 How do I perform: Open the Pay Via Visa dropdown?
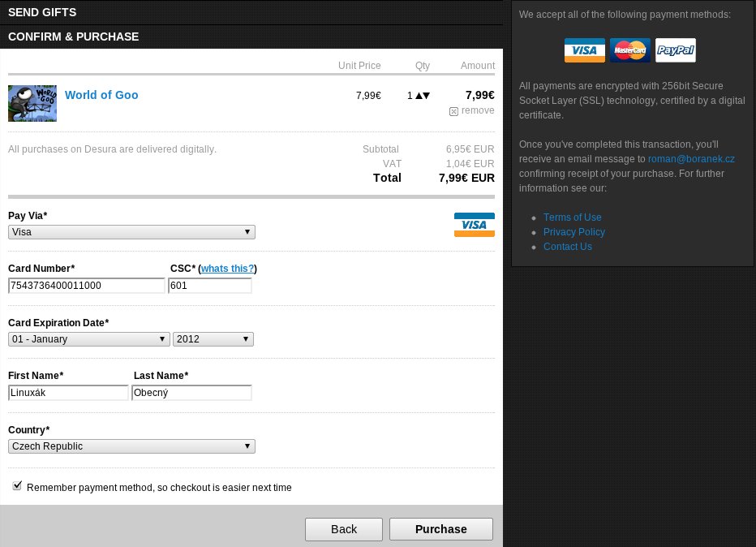tap(131, 232)
